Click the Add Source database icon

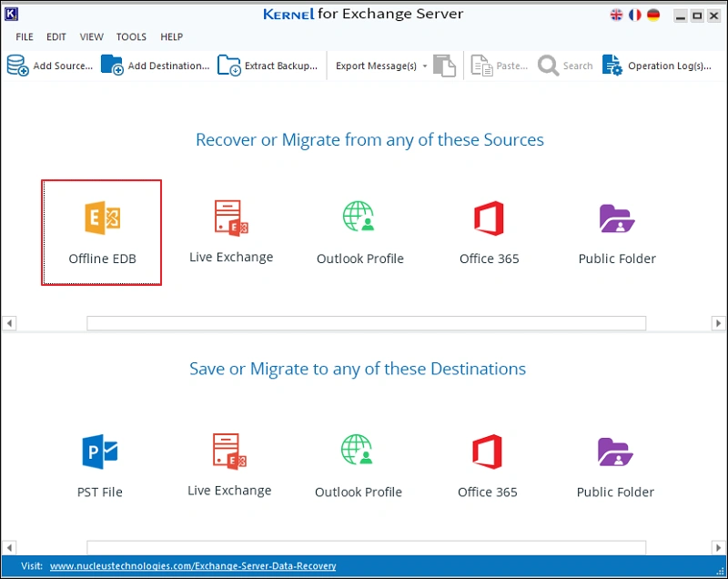[x=17, y=66]
